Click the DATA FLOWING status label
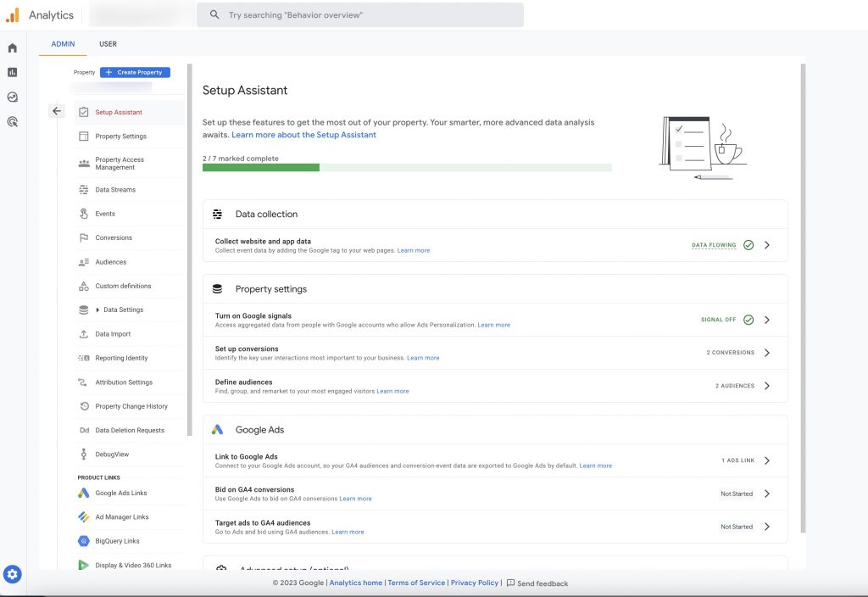This screenshot has height=597, width=868. click(x=714, y=245)
